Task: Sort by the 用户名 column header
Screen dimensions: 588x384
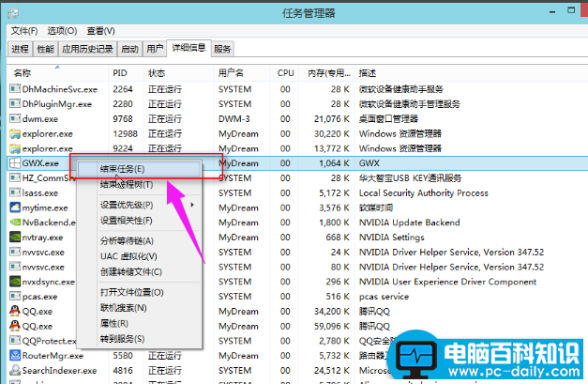Action: [242, 73]
